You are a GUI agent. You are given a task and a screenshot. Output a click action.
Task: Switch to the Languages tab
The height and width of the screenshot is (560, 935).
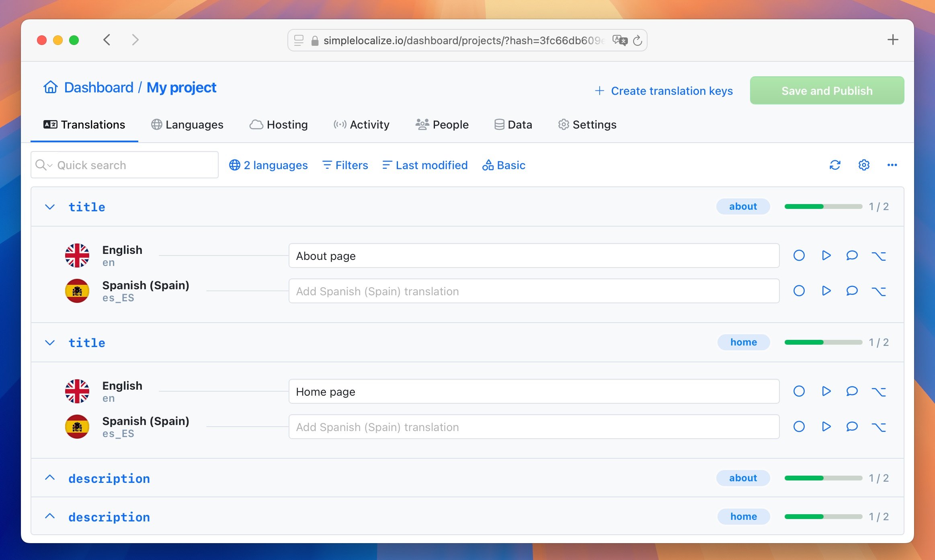point(187,125)
